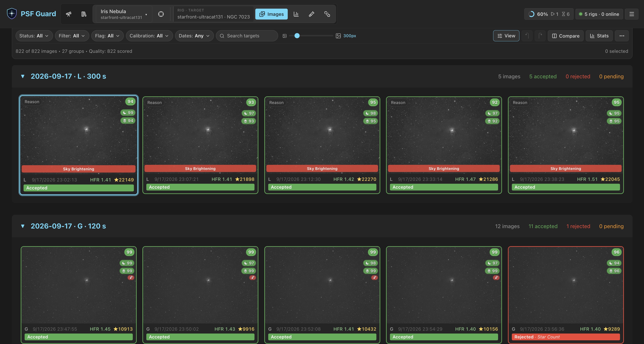Viewport: 644px width, 344px height.
Task: Click the PSF Guard shield logo
Action: (12, 14)
